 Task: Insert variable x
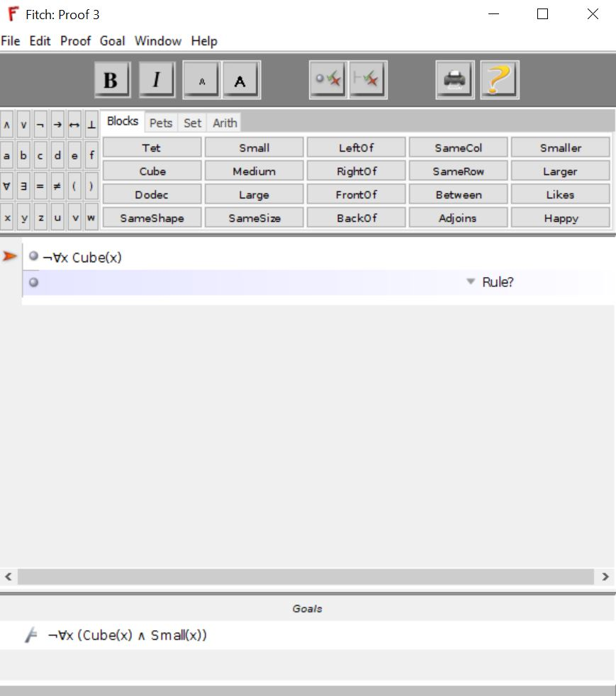point(6,217)
